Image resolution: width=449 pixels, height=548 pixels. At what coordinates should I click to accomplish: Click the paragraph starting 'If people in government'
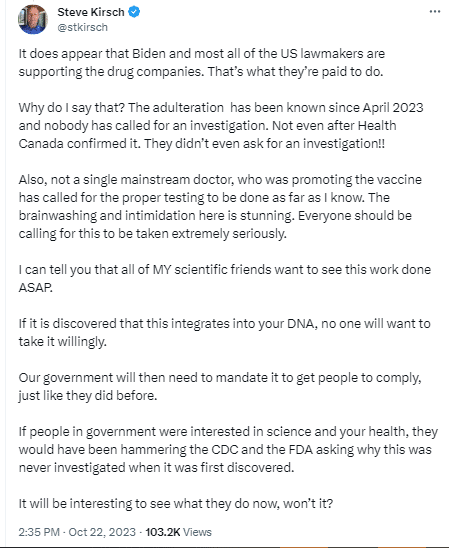[x=228, y=449]
